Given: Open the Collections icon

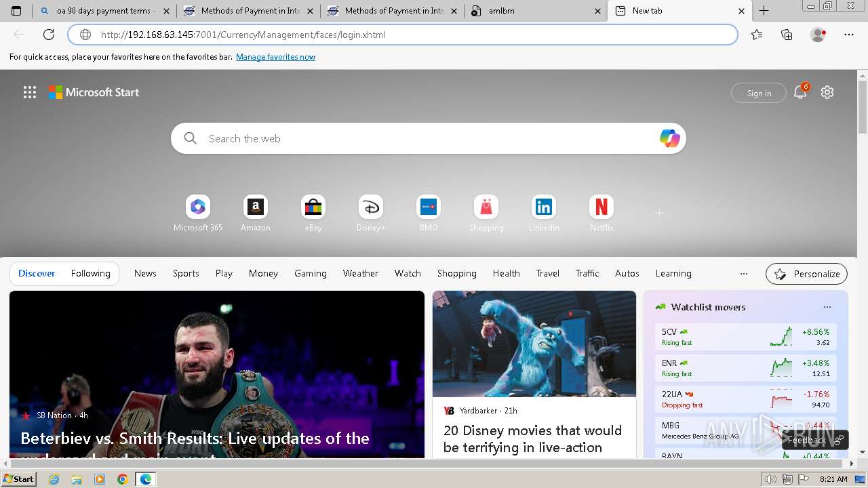Looking at the screenshot, I should [x=787, y=35].
